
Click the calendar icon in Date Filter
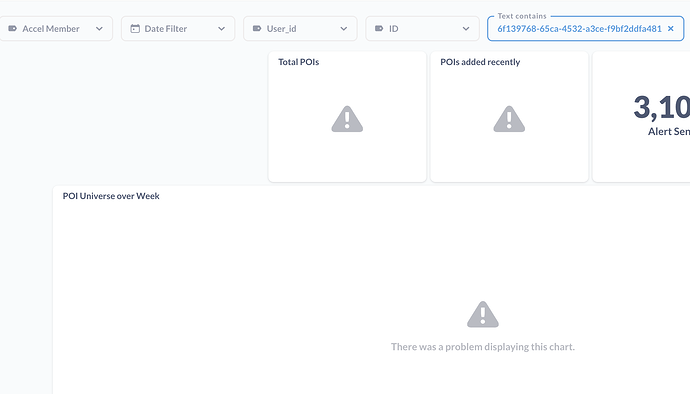(x=135, y=29)
